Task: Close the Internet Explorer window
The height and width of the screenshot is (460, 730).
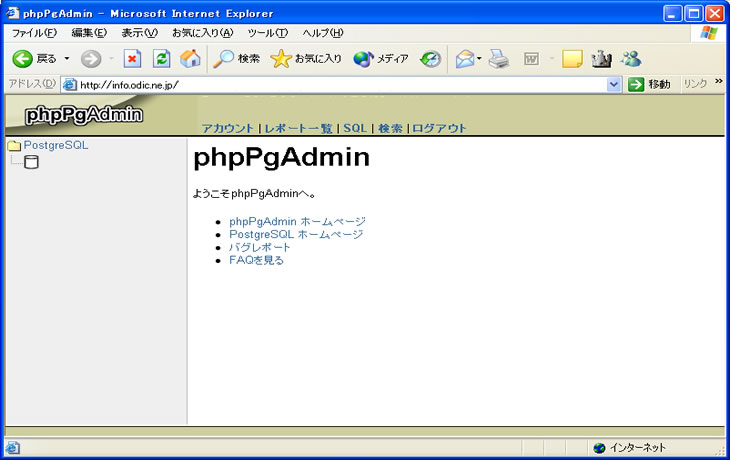Action: [714, 14]
